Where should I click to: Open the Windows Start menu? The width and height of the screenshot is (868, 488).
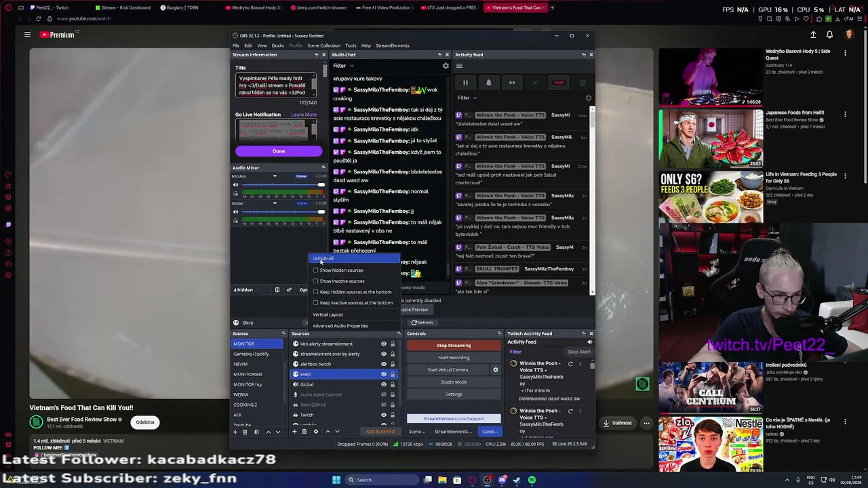(336, 480)
